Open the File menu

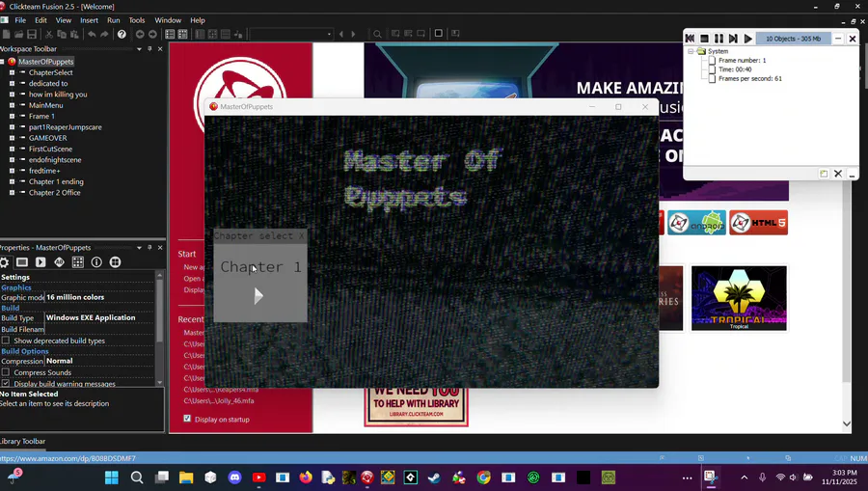point(20,20)
